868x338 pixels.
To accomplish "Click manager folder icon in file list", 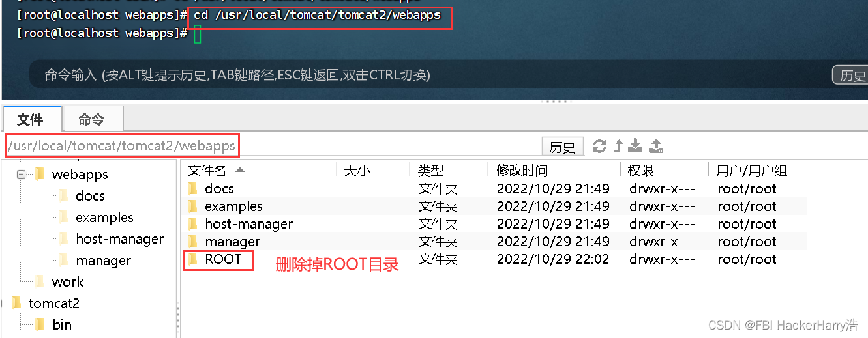I will point(192,242).
